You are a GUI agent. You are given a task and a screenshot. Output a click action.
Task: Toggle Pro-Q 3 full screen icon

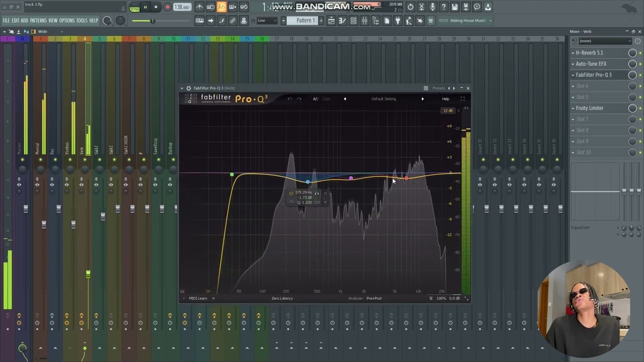tap(463, 99)
